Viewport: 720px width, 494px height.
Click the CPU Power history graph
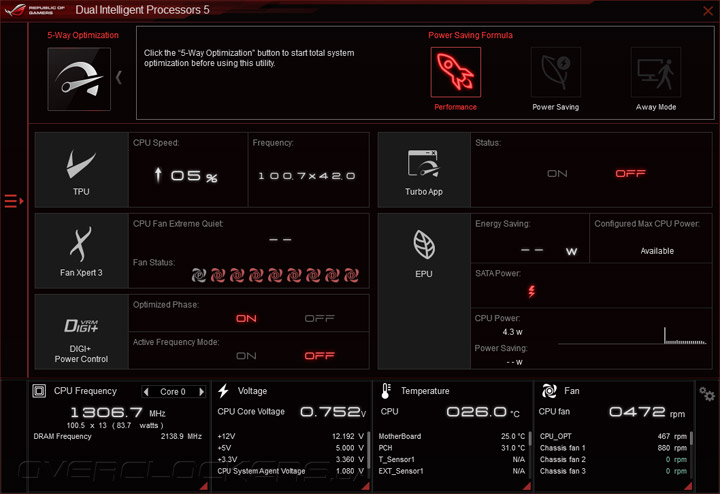point(632,336)
